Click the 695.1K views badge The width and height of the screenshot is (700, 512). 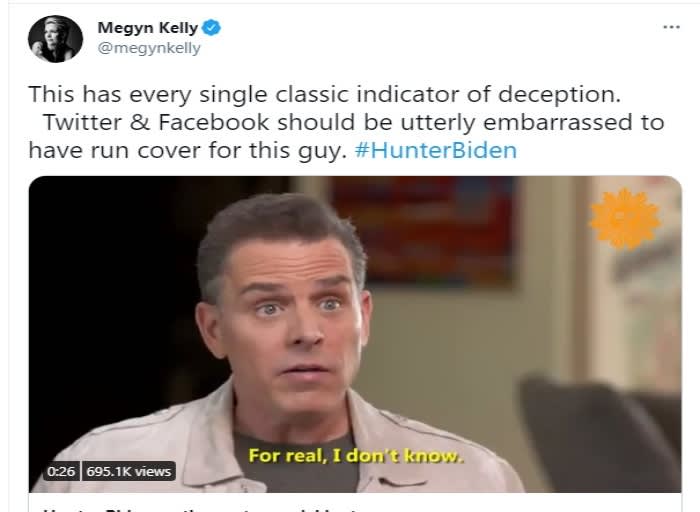coord(129,471)
